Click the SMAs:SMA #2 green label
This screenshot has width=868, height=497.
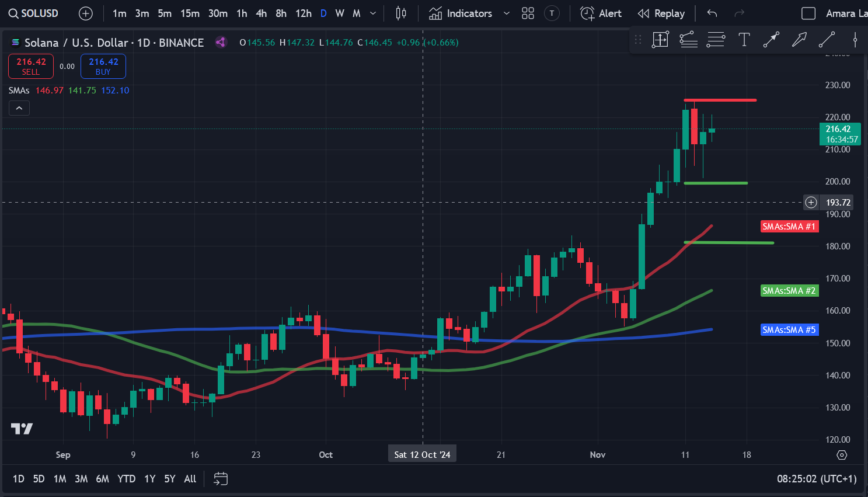click(789, 291)
